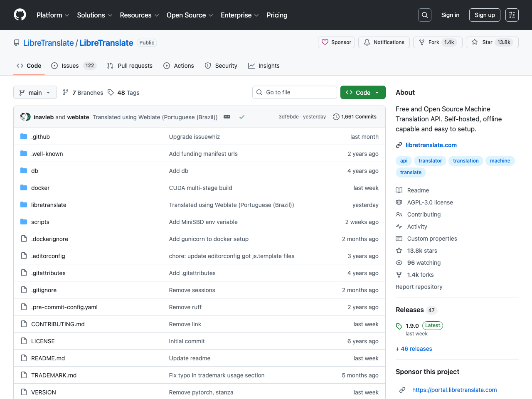532x399 pixels.
Task: Click the GitHub logo icon
Action: 20,15
